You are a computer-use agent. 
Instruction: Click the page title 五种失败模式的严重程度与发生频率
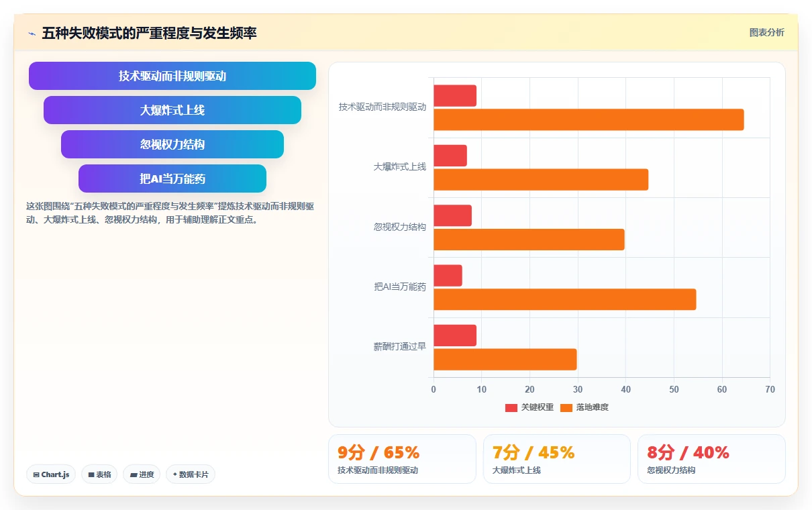point(149,34)
